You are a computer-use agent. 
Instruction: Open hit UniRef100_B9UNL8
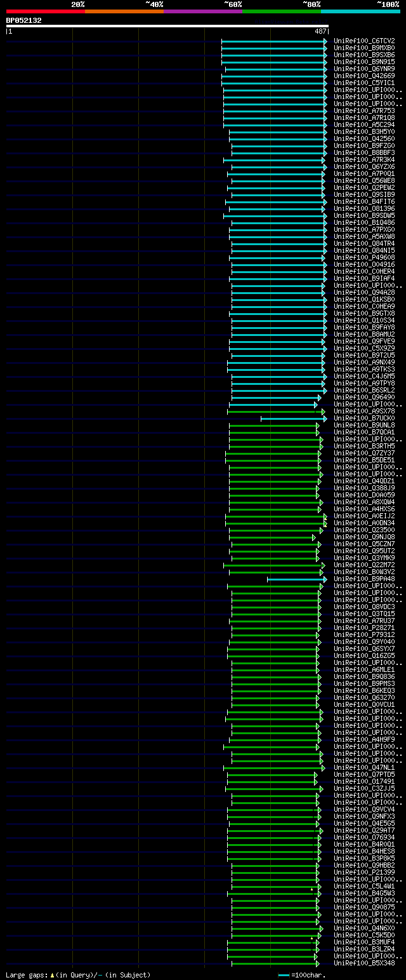pyautogui.click(x=364, y=425)
